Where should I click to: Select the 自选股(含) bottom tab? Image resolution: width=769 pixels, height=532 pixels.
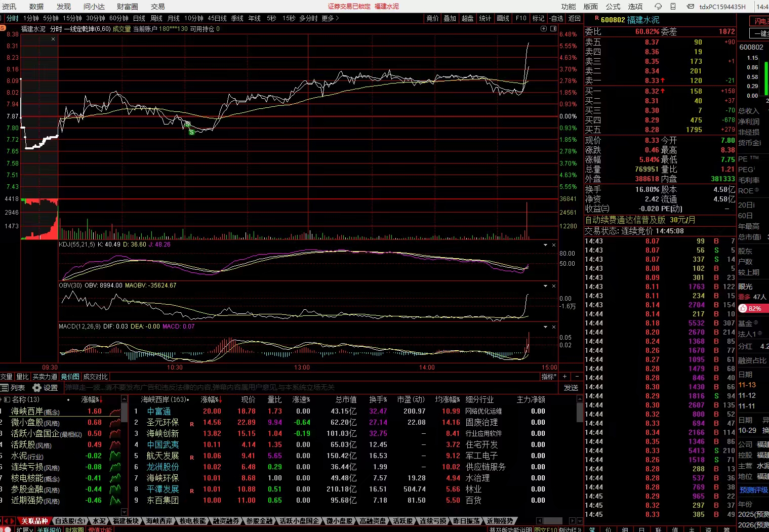(x=70, y=521)
